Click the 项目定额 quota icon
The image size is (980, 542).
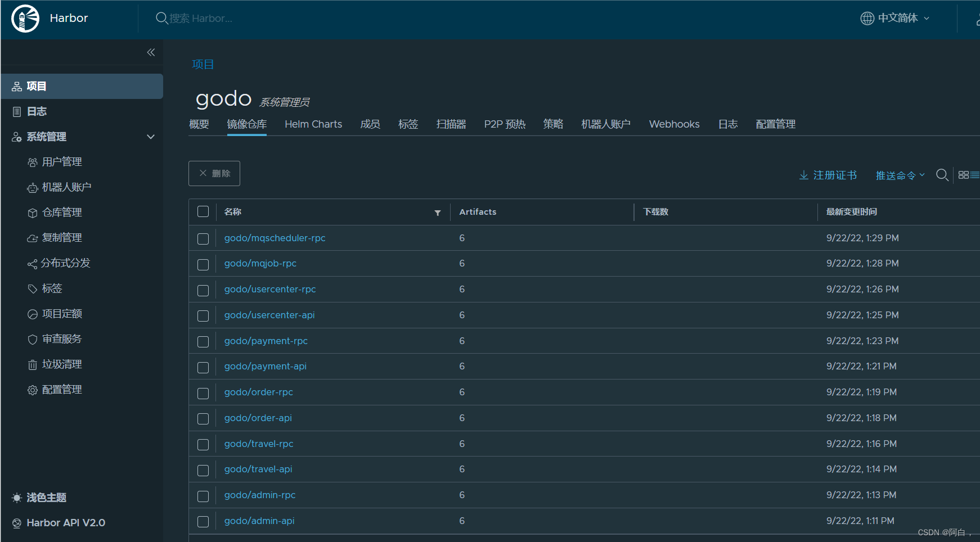[x=33, y=314]
